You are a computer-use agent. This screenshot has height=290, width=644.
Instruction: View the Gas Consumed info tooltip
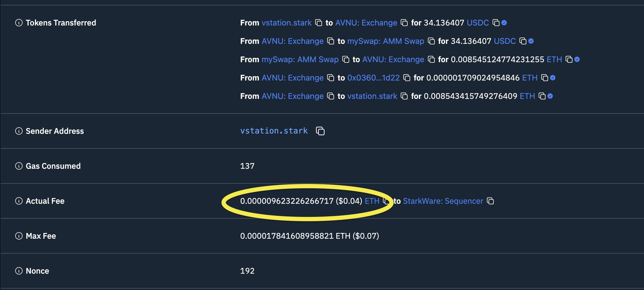coord(19,166)
